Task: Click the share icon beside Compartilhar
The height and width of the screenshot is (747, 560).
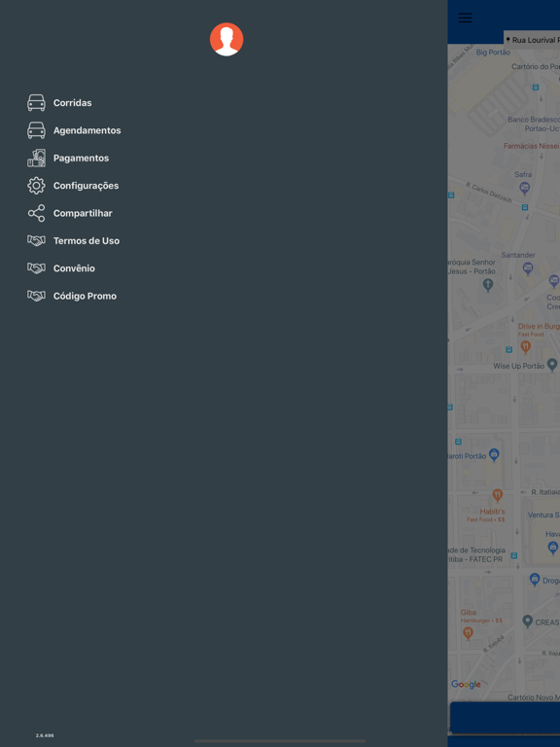Action: (x=36, y=213)
